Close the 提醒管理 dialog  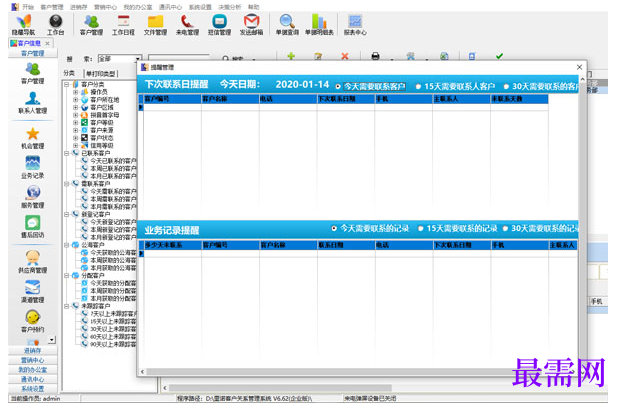pyautogui.click(x=579, y=67)
